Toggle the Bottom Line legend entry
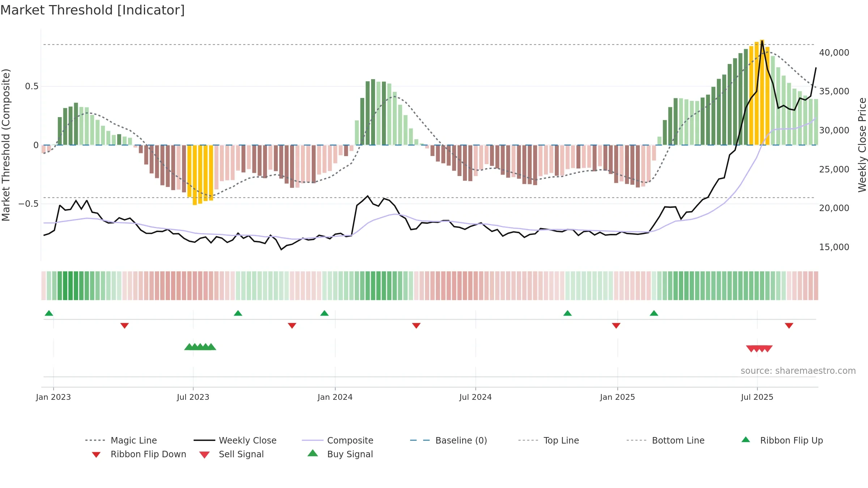This screenshot has height=488, width=868. click(665, 440)
